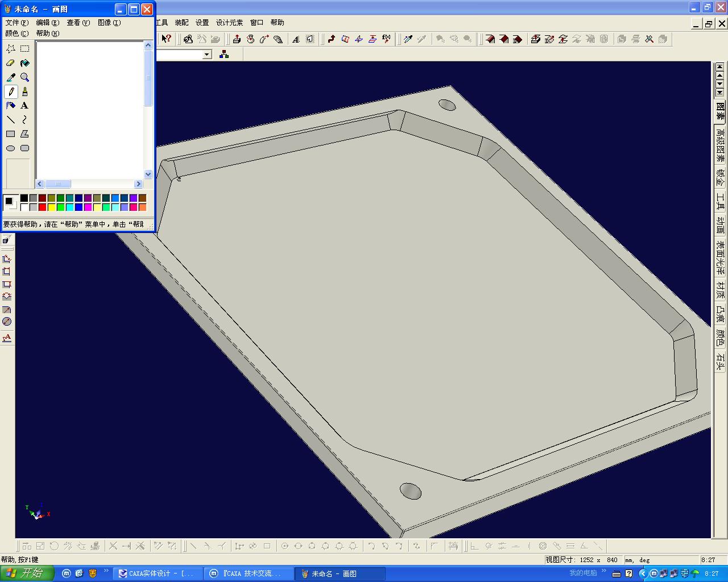Screen dimensions: 728x582
Task: Switch to the 钣金 catalog tab
Action: coord(720,178)
